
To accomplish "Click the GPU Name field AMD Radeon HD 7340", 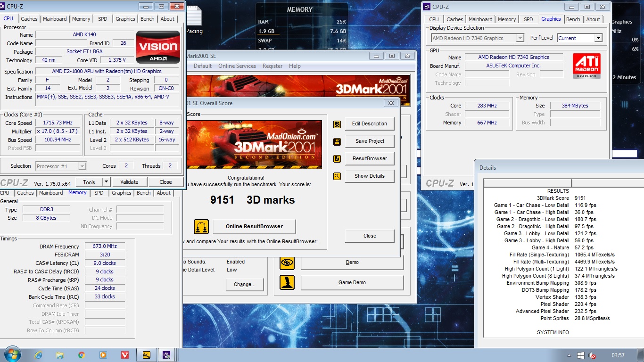I will 514,57.
